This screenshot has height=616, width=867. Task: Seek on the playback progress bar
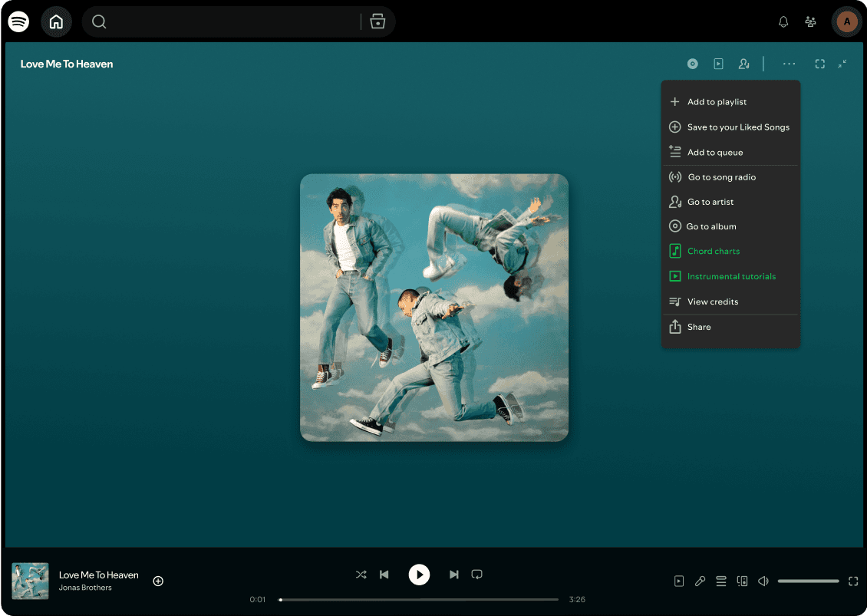click(x=419, y=599)
